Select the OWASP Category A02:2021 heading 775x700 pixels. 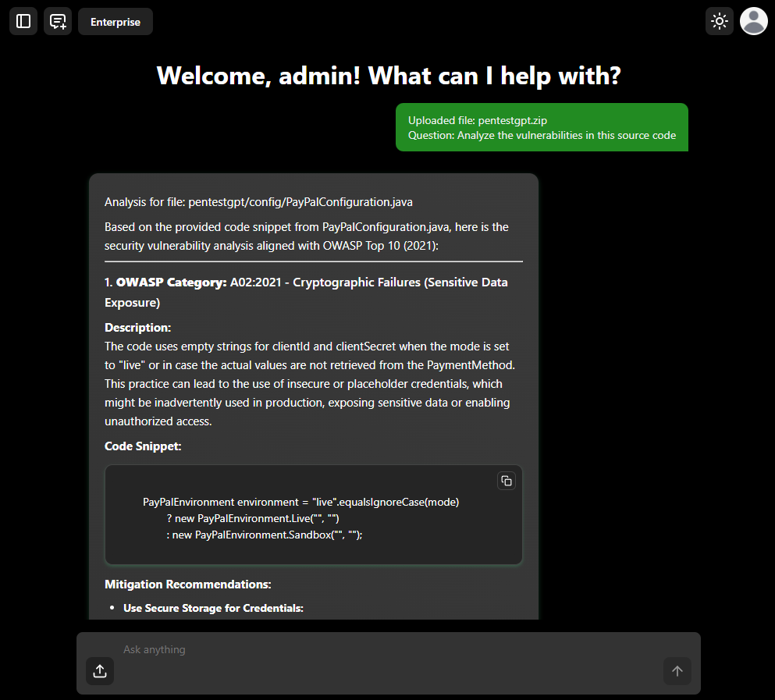click(306, 292)
